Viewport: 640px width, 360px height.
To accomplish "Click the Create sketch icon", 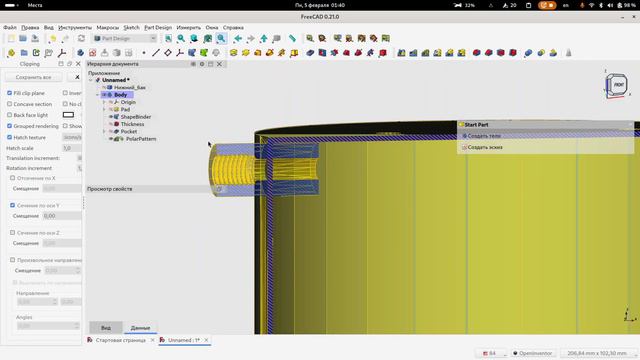I will click(93, 53).
